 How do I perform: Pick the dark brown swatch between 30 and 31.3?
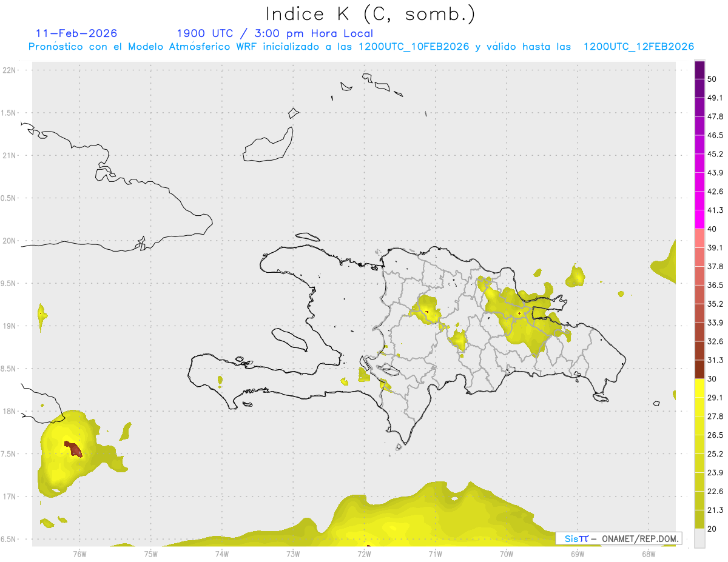tap(700, 370)
